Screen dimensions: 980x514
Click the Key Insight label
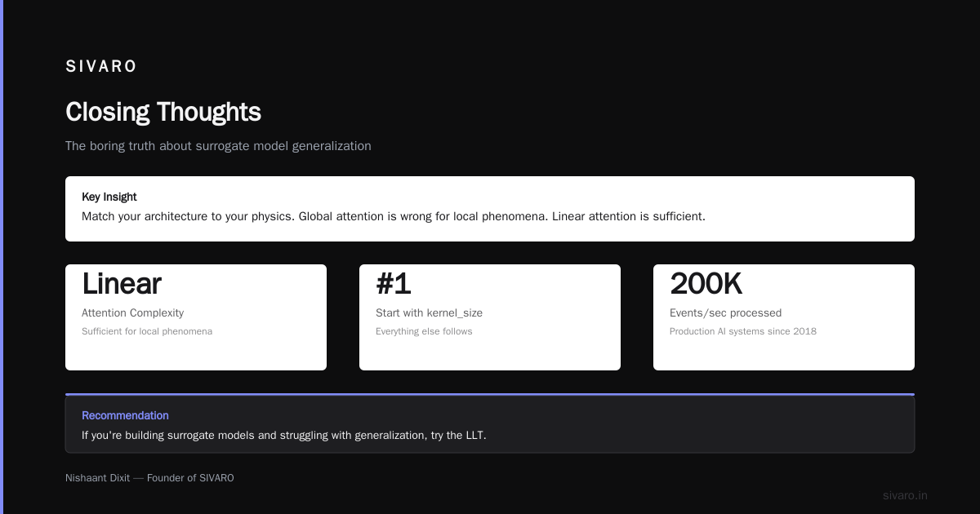[x=109, y=197]
